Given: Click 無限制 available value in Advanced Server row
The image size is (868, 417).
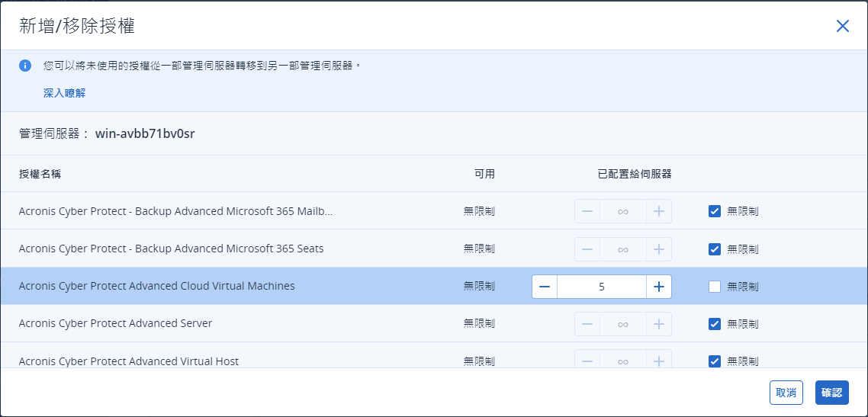Looking at the screenshot, I should click(480, 323).
